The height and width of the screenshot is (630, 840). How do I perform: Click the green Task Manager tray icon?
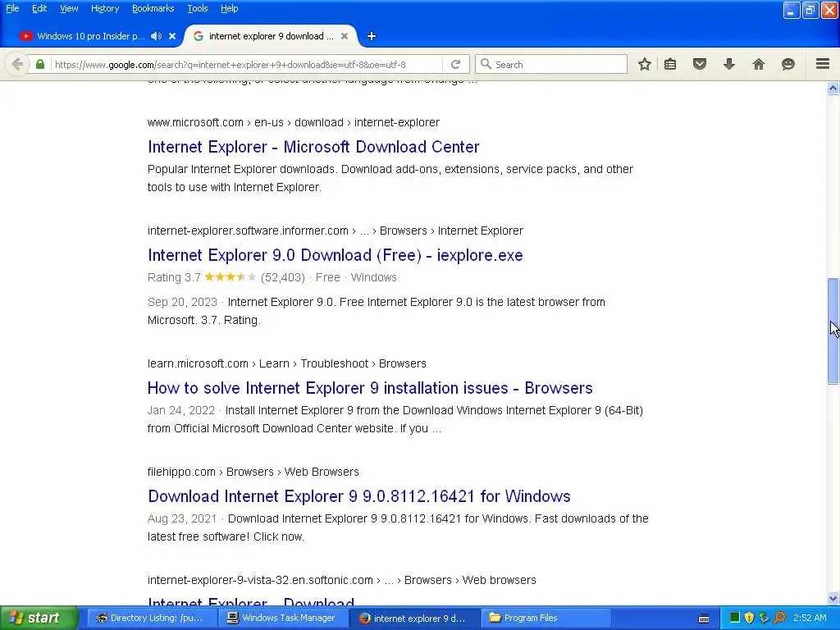coord(735,618)
